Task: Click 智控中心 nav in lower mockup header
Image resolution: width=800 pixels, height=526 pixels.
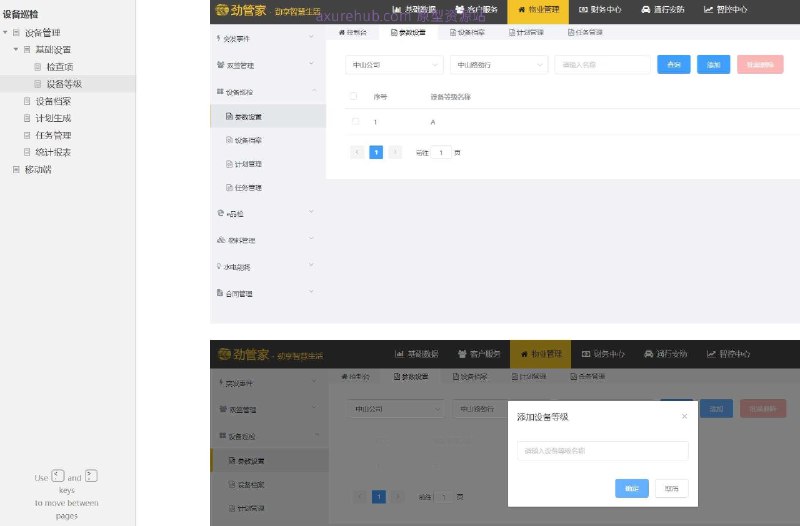Action: coord(728,354)
